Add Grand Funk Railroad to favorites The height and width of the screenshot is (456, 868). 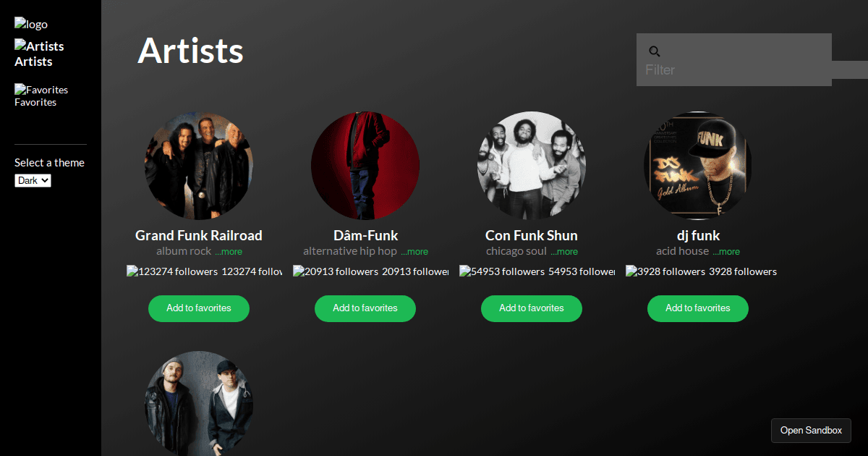point(199,308)
